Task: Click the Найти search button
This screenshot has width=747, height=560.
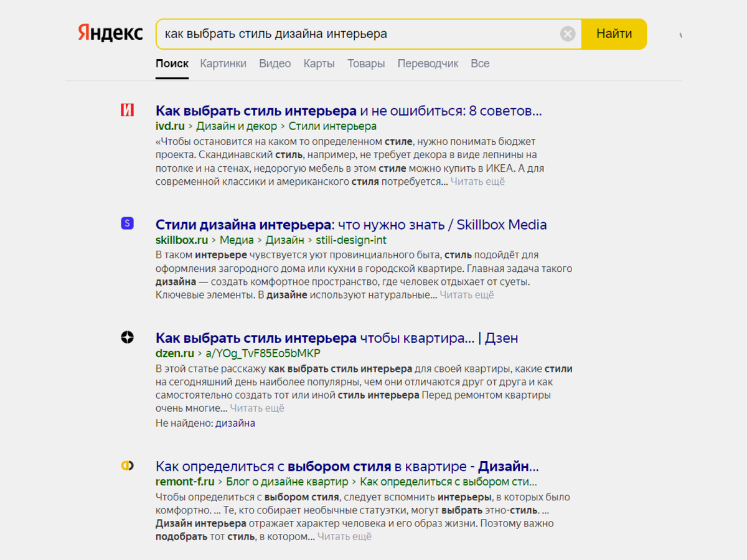Action: 614,34
